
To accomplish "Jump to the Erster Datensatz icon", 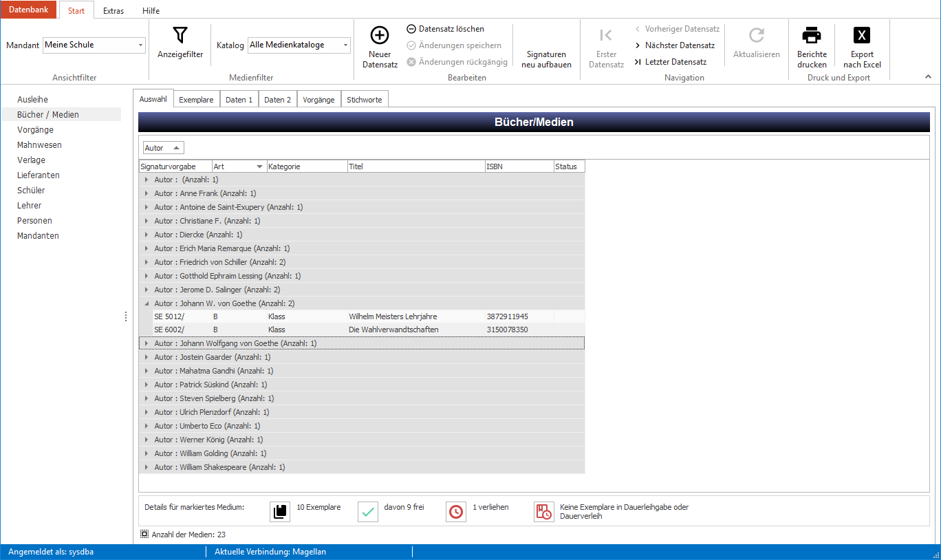I will tap(606, 35).
